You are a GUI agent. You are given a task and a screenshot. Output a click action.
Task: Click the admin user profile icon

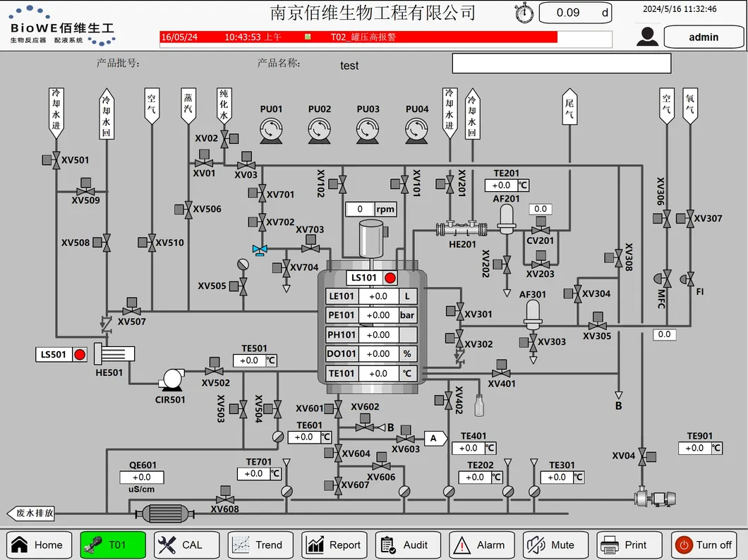(646, 37)
